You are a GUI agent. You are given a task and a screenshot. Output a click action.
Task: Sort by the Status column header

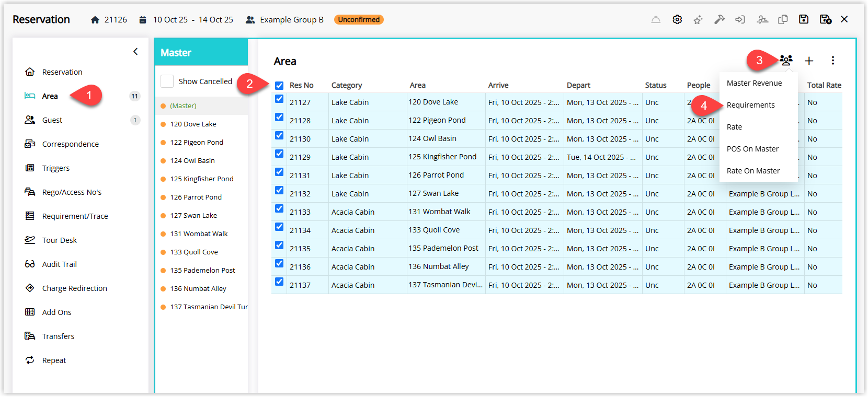(656, 85)
